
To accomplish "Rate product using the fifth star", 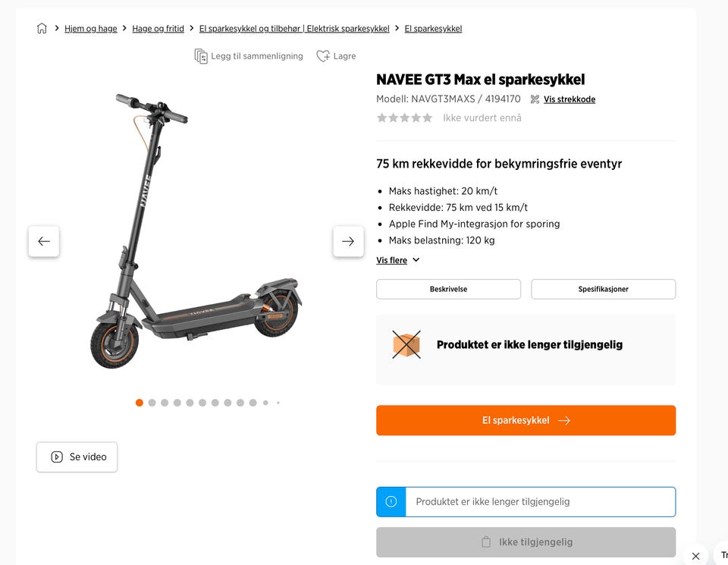I will point(428,118).
